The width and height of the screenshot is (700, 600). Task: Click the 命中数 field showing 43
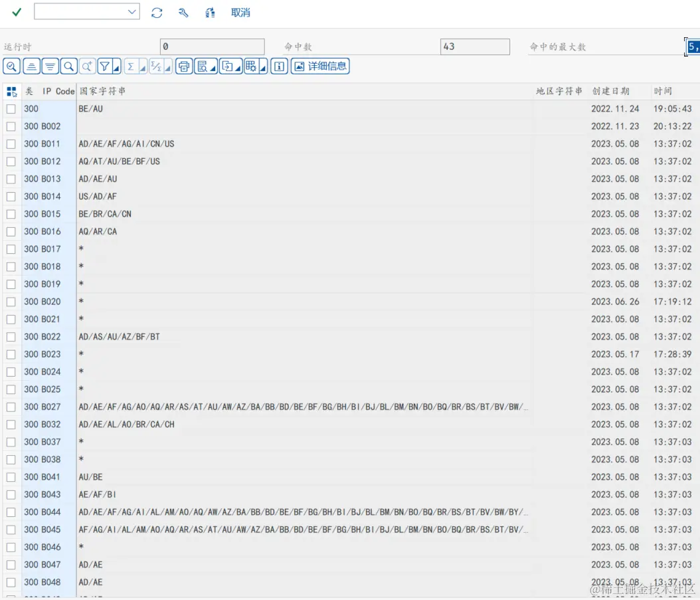click(475, 47)
